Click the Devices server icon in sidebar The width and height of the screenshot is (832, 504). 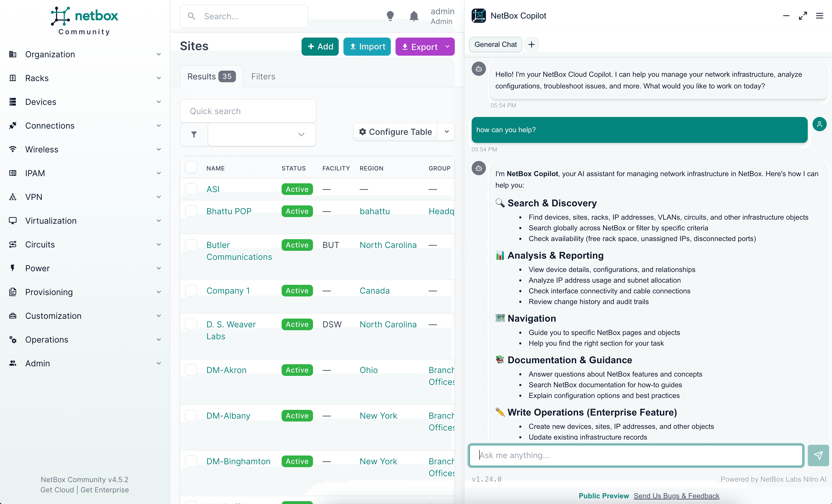tap(13, 102)
